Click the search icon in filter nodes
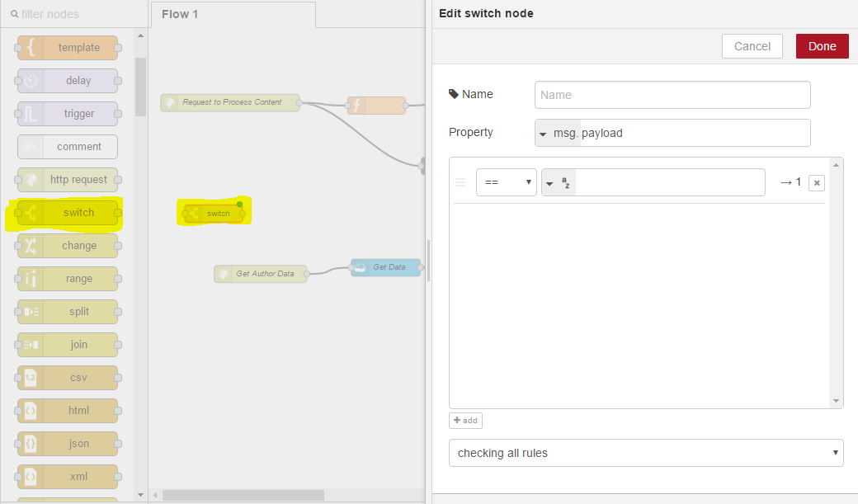The image size is (858, 504). (15, 14)
